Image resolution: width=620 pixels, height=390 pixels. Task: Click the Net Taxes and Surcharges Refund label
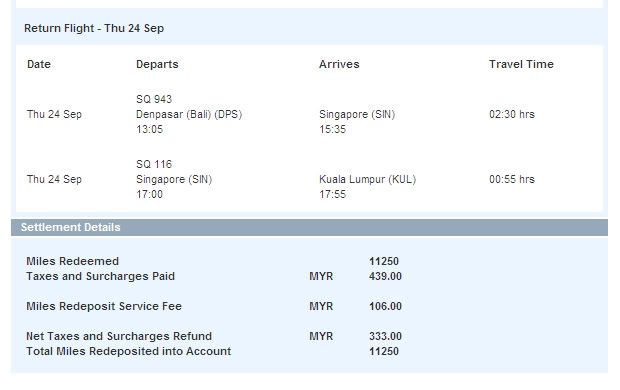119,336
